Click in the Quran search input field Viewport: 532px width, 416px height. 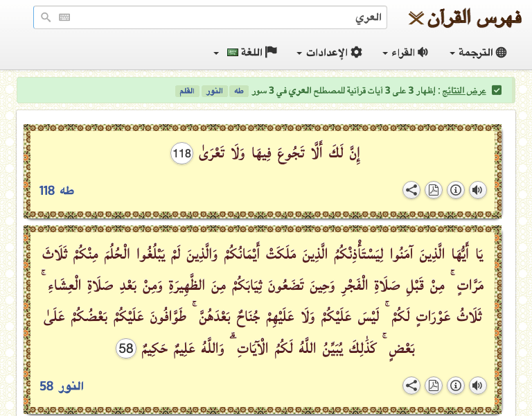click(x=222, y=18)
